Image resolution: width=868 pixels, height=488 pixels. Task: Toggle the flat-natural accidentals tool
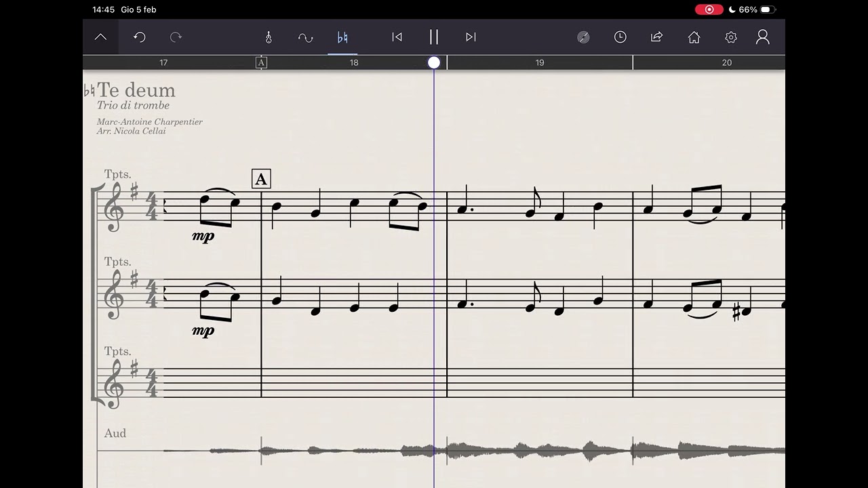tap(342, 37)
